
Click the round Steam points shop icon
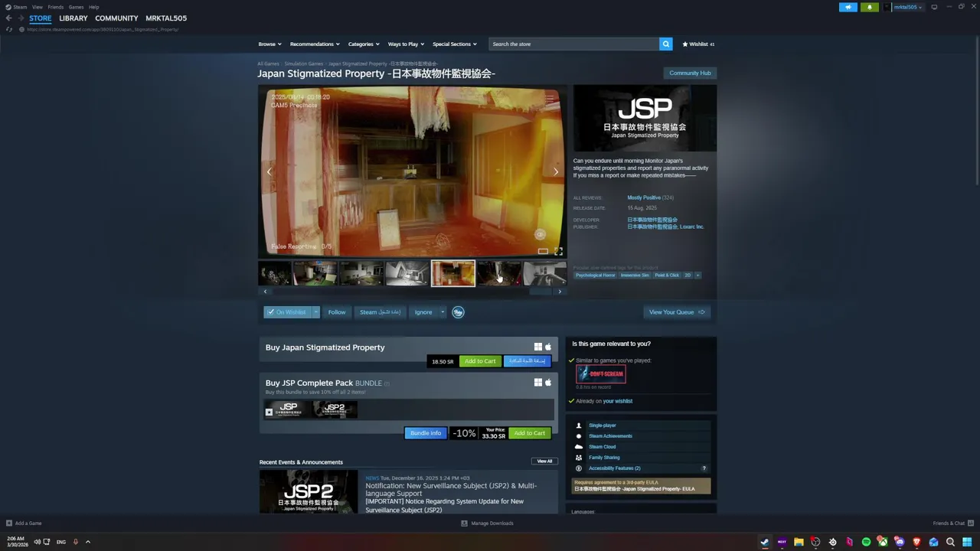[458, 312]
